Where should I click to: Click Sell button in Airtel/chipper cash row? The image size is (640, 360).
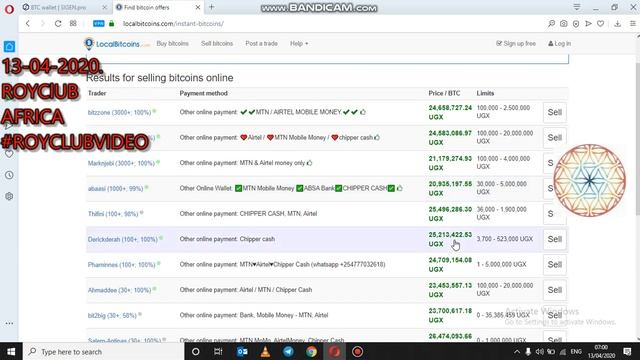click(x=554, y=138)
